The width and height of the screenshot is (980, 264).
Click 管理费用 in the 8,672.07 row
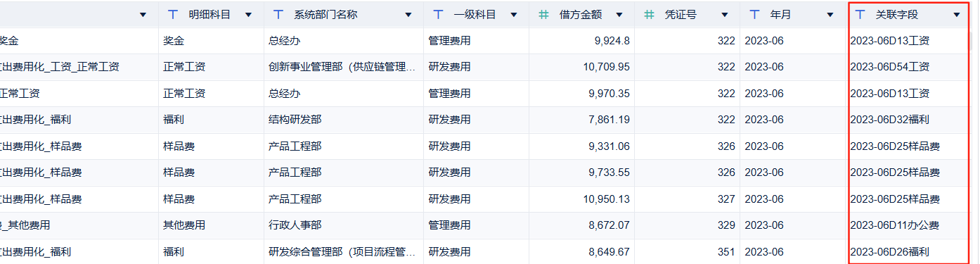449,225
